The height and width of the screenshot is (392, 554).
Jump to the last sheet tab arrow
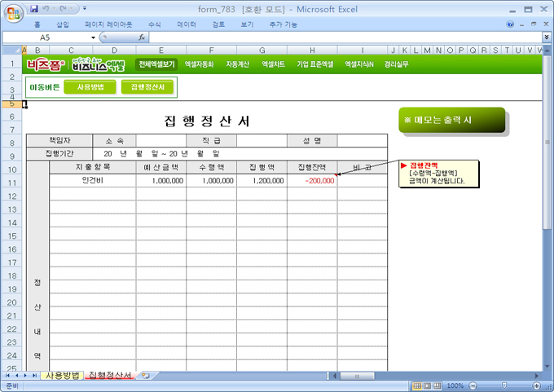coord(35,376)
